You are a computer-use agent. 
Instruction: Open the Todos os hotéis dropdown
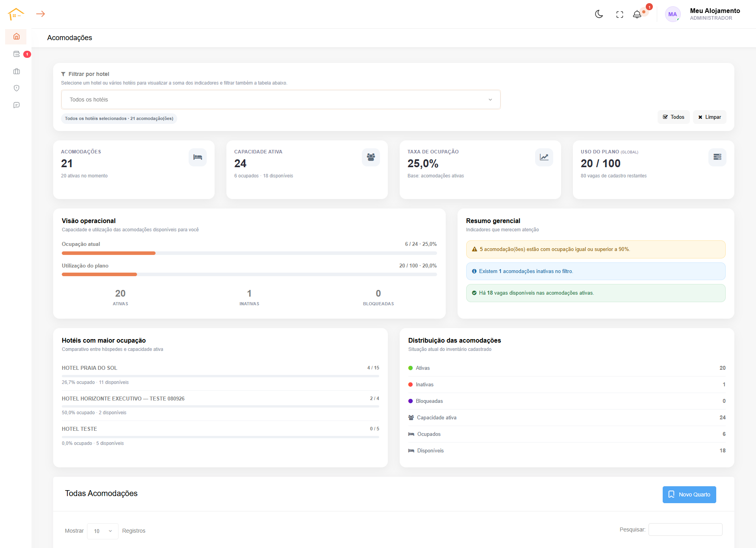[x=281, y=100]
